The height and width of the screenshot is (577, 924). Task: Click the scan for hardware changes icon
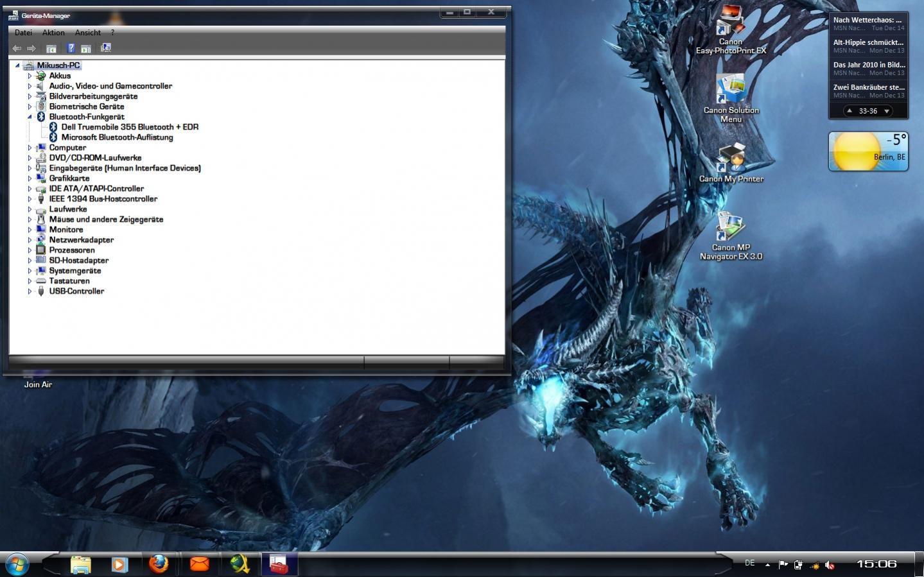pos(106,48)
